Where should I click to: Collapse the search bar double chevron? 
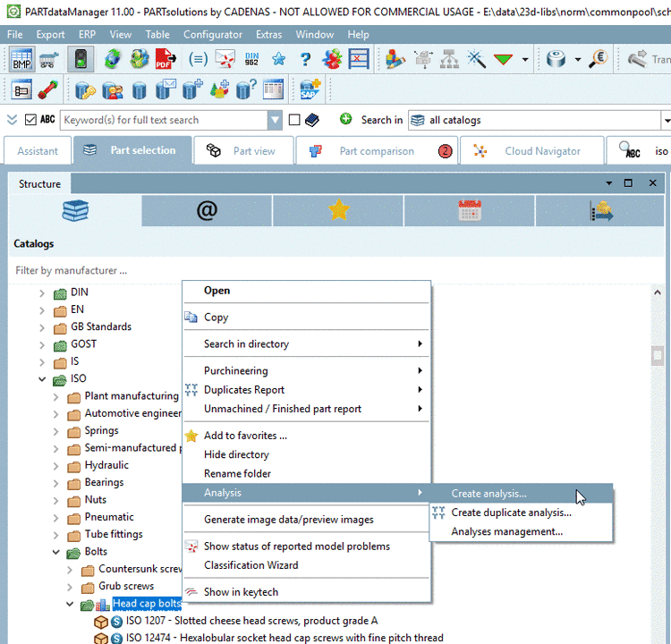pyautogui.click(x=12, y=119)
